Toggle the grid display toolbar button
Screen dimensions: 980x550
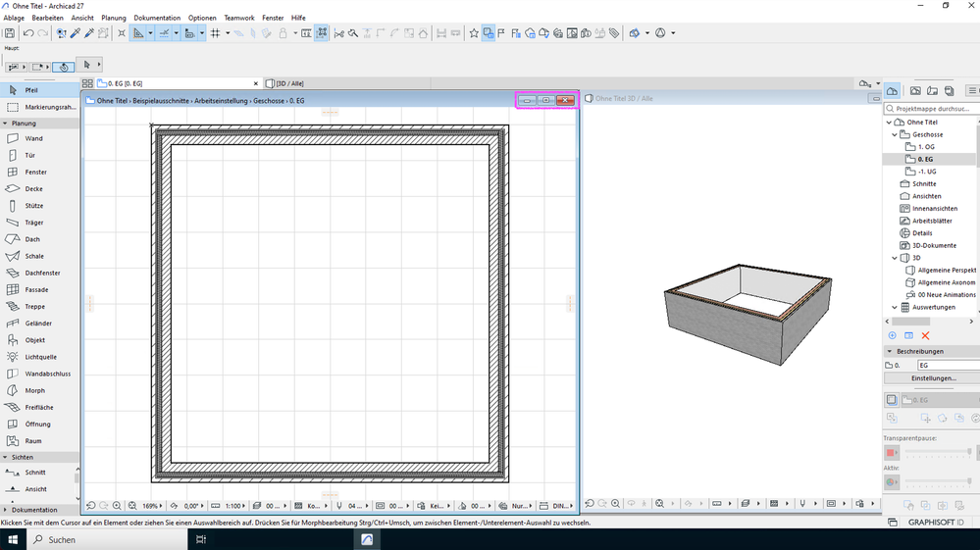pyautogui.click(x=216, y=33)
